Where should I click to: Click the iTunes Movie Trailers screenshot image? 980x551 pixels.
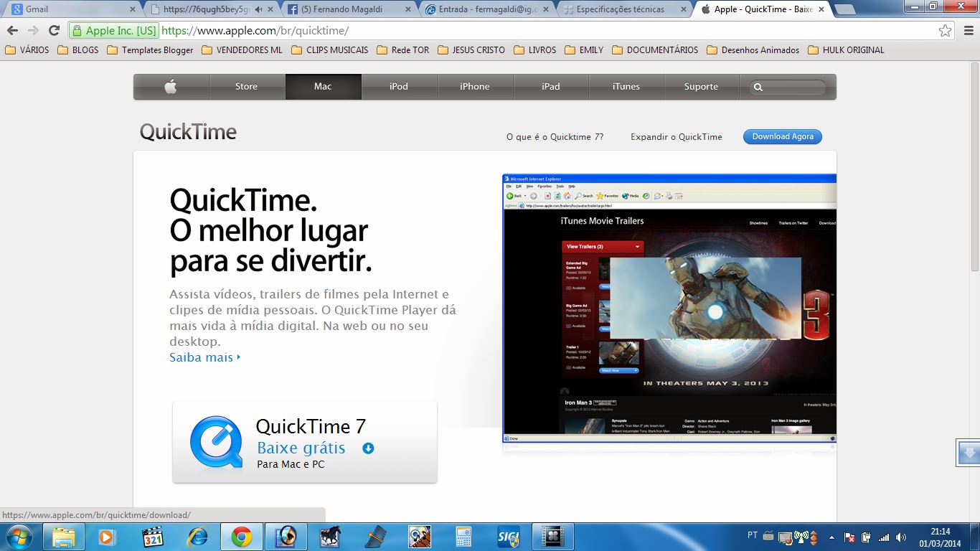(669, 308)
